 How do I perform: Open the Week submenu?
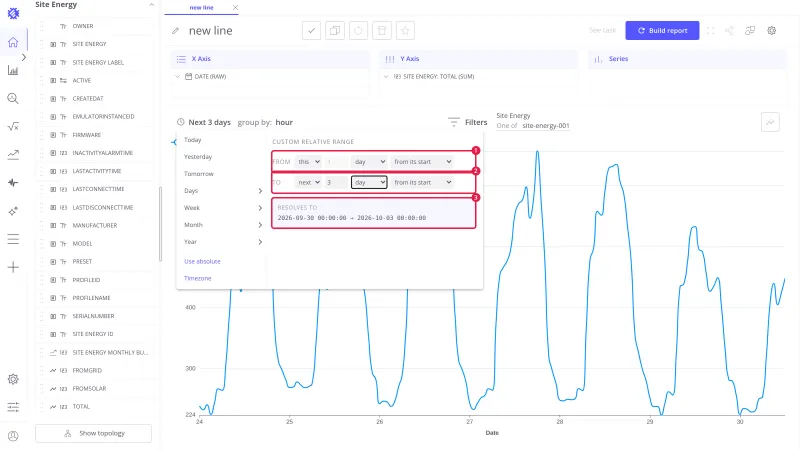point(222,208)
